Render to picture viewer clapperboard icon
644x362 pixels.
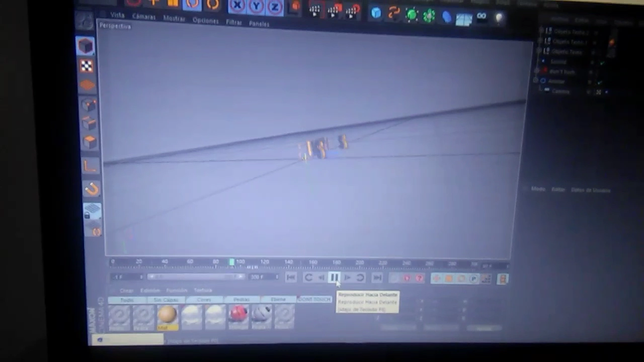click(334, 10)
